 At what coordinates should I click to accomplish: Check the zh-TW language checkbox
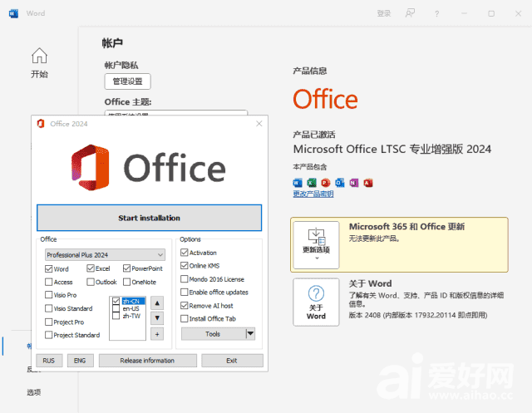pyautogui.click(x=116, y=316)
